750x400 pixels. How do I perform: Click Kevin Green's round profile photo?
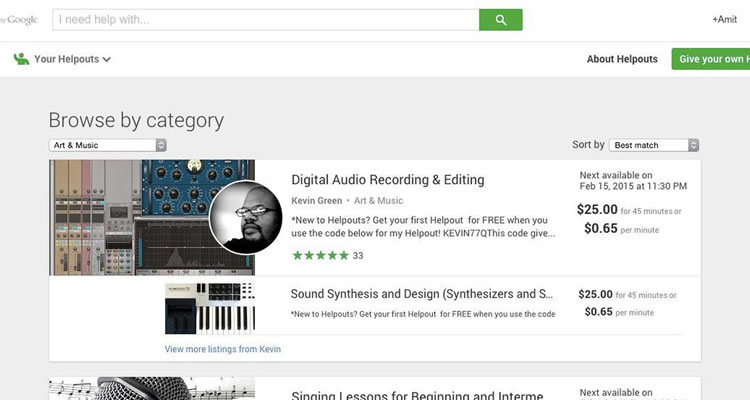pos(245,217)
